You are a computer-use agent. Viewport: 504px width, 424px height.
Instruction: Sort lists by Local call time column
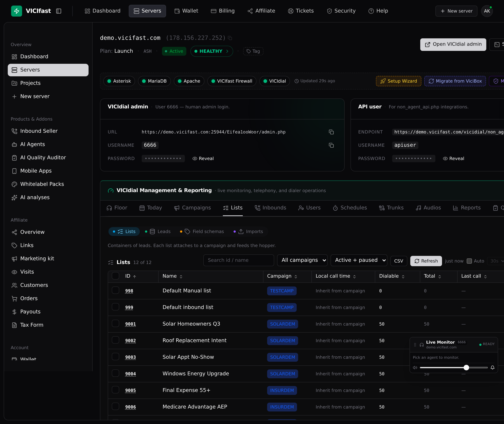click(x=336, y=276)
